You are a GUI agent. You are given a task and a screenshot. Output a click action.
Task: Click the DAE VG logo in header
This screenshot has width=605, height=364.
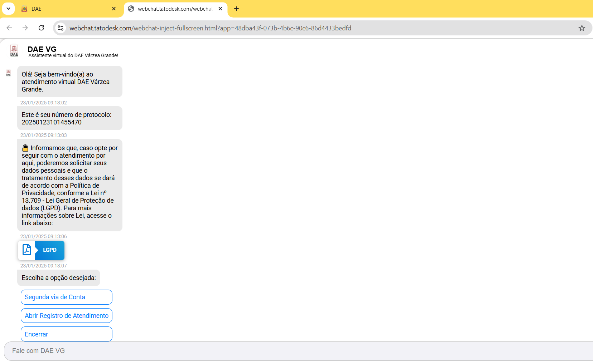[x=14, y=51]
